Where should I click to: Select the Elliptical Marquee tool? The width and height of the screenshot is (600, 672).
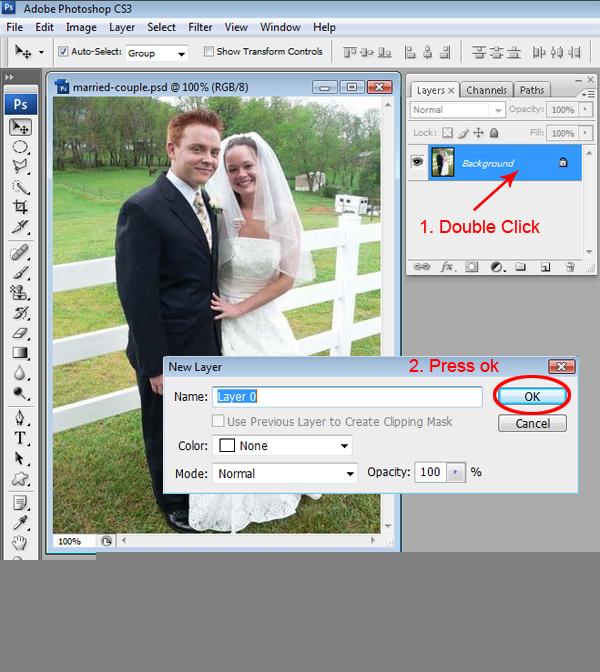(x=20, y=147)
